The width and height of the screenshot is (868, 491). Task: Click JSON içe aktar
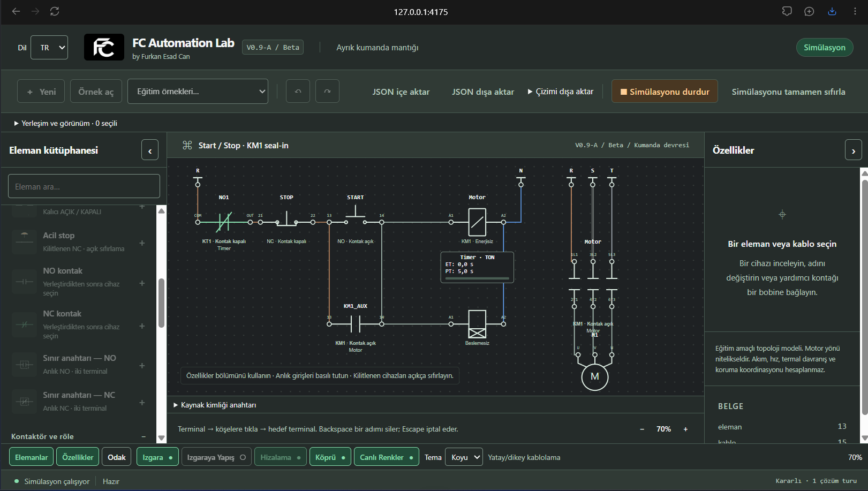[x=401, y=92]
